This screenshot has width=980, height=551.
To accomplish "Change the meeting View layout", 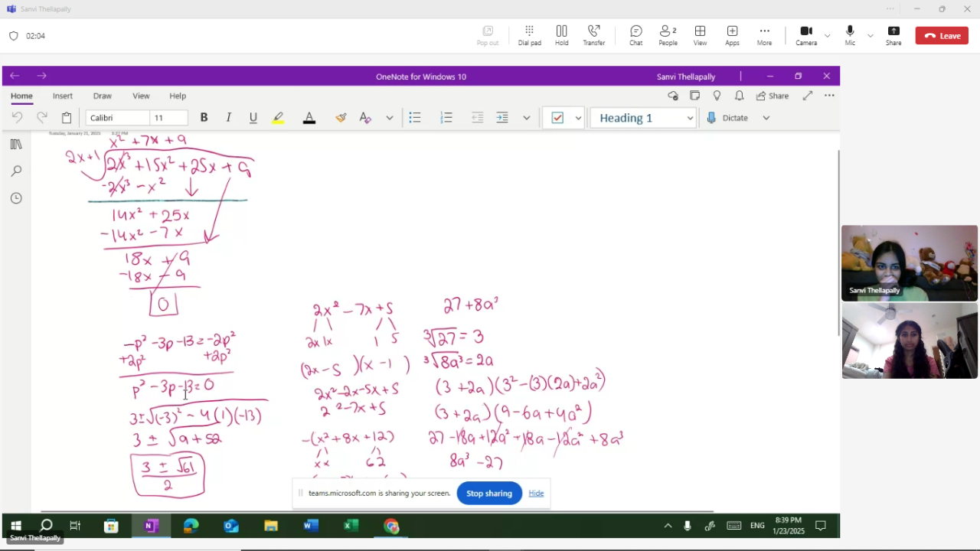I will pyautogui.click(x=701, y=35).
